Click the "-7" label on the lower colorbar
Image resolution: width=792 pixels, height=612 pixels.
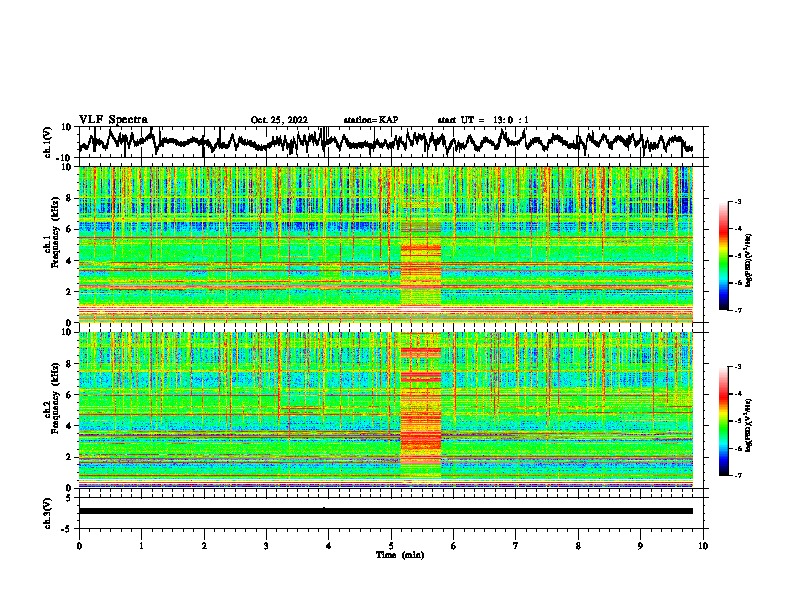click(737, 475)
